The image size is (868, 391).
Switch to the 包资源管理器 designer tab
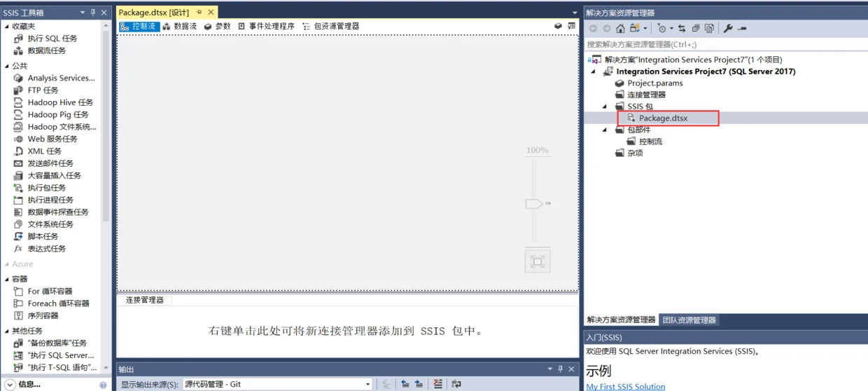coord(330,26)
